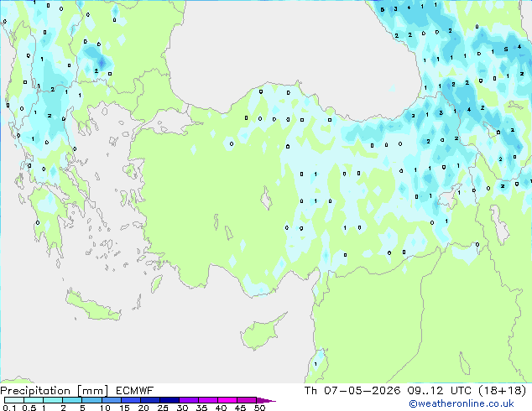The image size is (532, 411).
Task: Click the "09..12 UTC" time range text
Action: point(440,391)
